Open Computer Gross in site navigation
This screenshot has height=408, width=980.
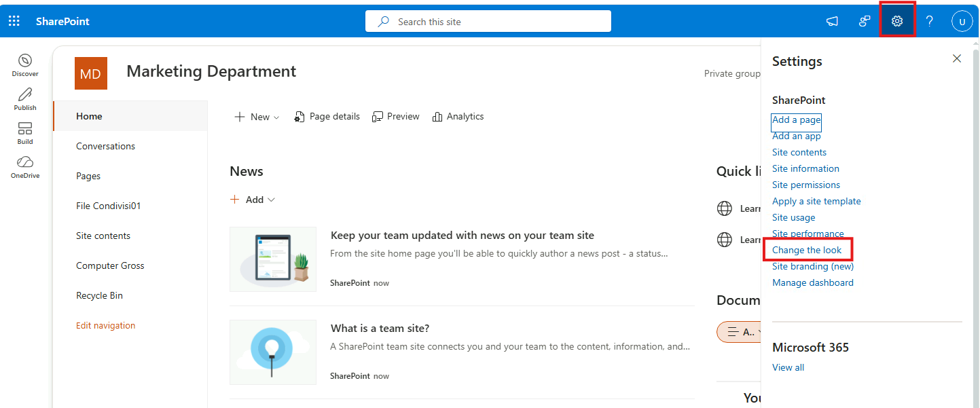point(110,265)
